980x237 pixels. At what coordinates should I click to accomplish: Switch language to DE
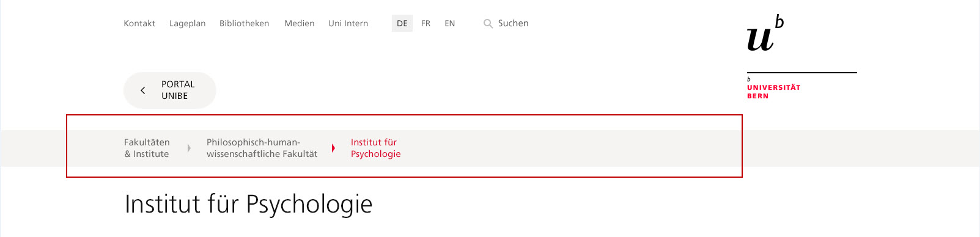tap(402, 23)
